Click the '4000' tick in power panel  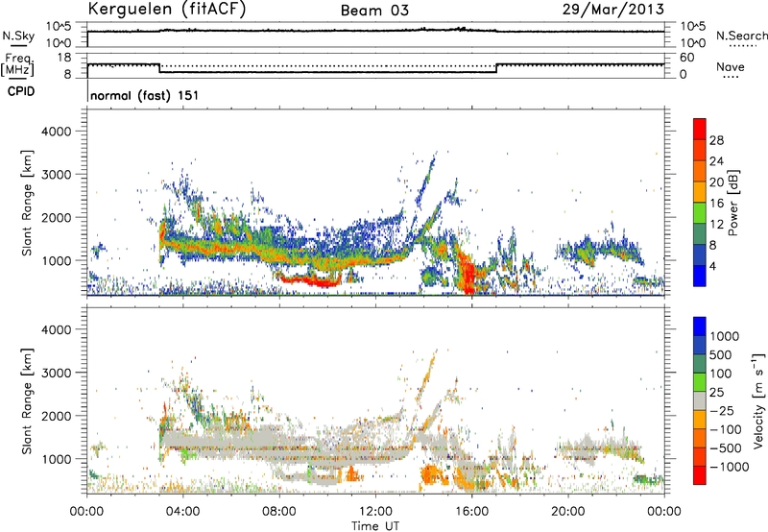click(x=57, y=132)
